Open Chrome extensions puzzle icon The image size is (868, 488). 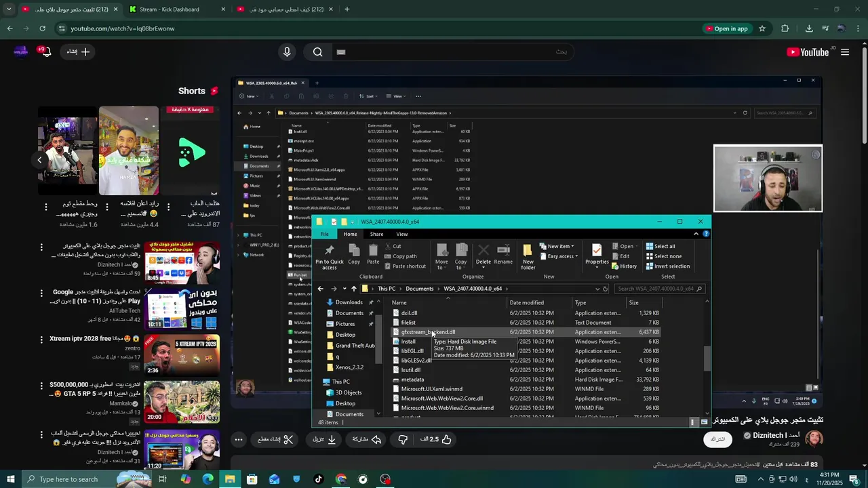785,28
